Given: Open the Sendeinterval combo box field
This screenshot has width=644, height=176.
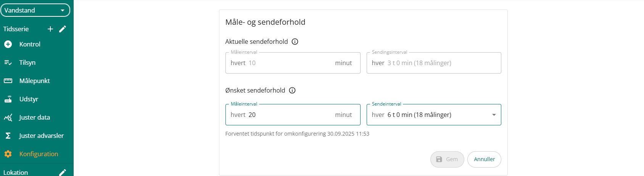Looking at the screenshot, I should point(427,115).
